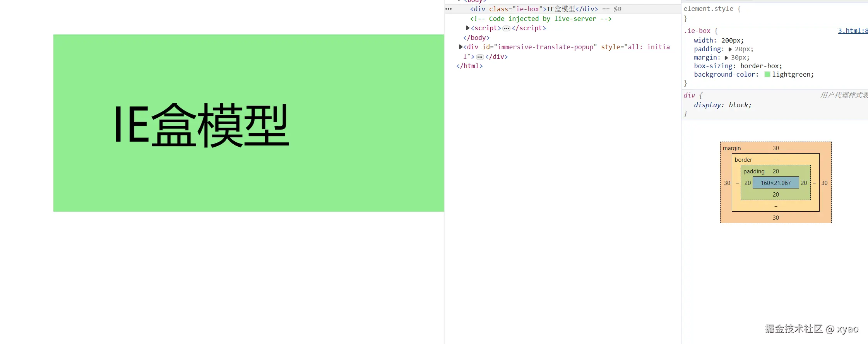
Task: Expand collapsed div contents ellipsis before </div>
Action: click(x=480, y=57)
